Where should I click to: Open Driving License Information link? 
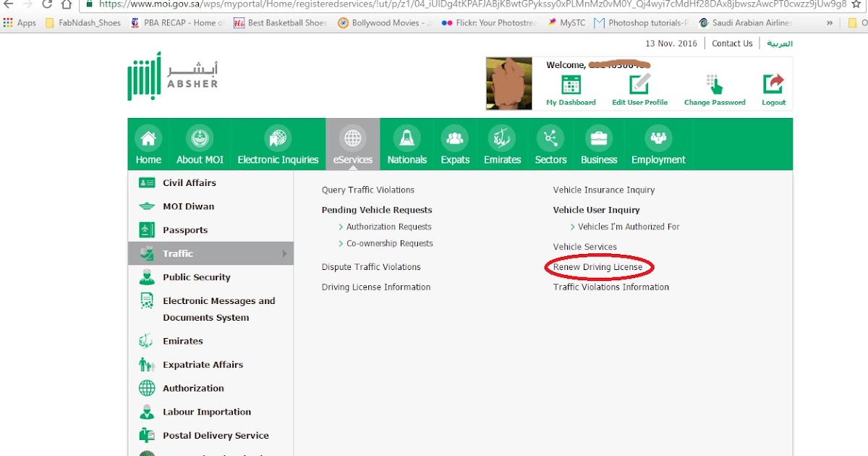click(x=376, y=287)
